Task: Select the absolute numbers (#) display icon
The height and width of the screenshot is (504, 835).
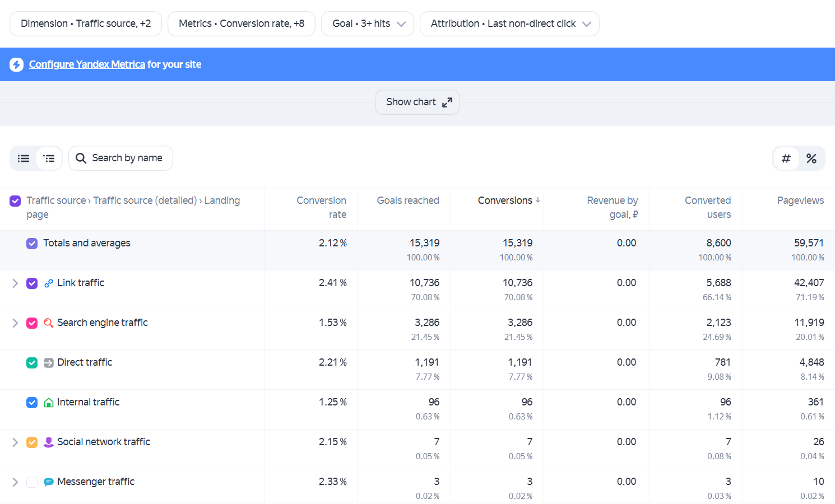Action: (786, 158)
